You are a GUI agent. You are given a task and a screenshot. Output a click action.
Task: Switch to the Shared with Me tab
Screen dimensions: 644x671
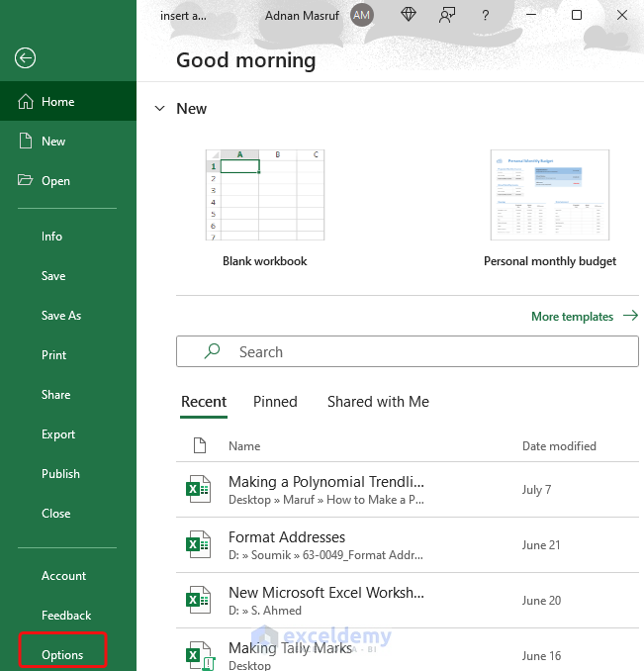[x=378, y=402]
